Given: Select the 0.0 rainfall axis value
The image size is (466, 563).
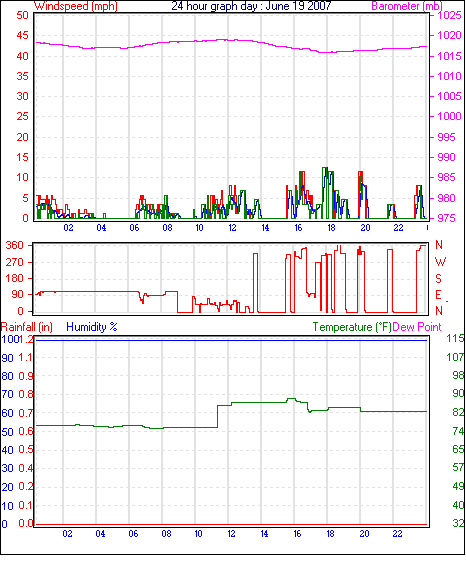Looking at the screenshot, I should point(25,524).
